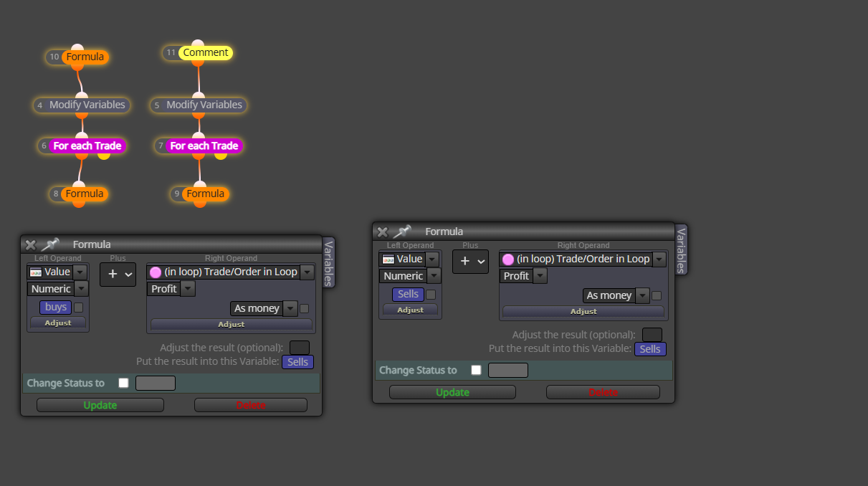Click Sells result variable in right panel
The image size is (868, 486).
[650, 349]
